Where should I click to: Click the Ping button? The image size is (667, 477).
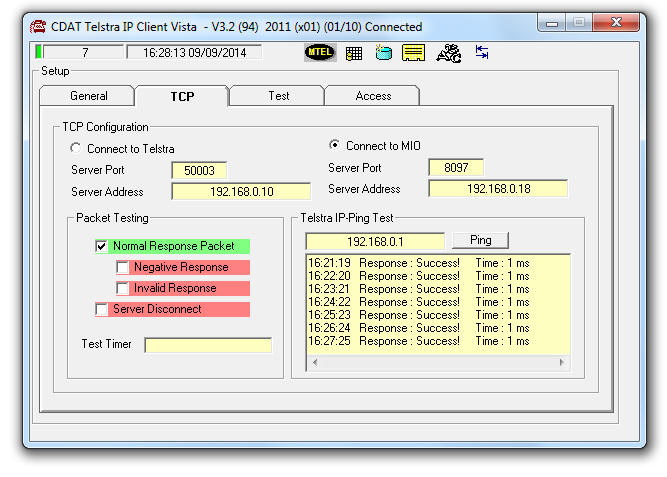click(x=480, y=240)
